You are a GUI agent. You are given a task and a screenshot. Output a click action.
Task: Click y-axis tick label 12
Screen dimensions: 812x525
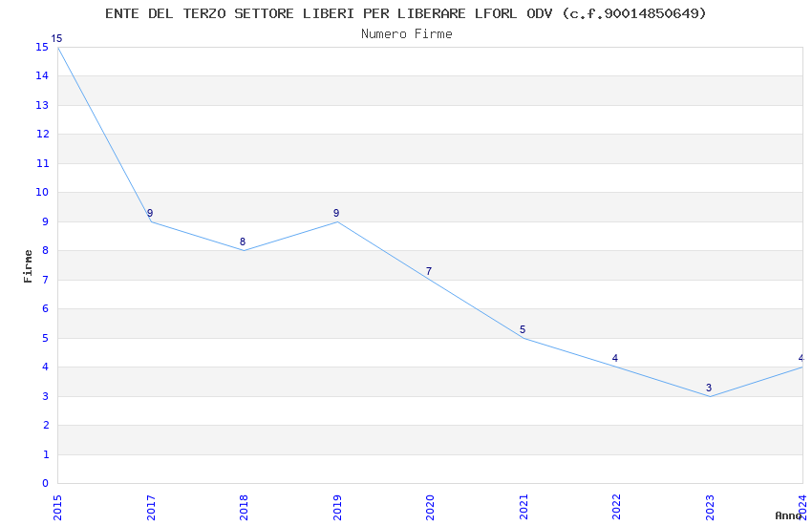[x=42, y=134]
